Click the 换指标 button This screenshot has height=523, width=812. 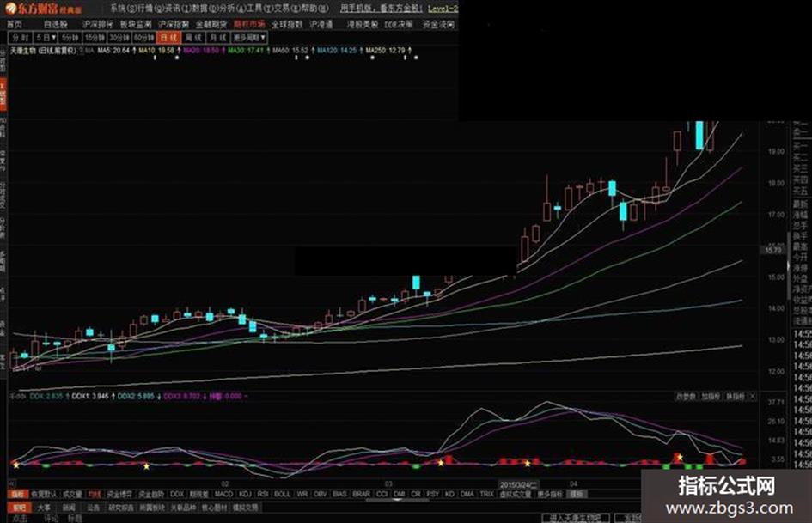736,397
